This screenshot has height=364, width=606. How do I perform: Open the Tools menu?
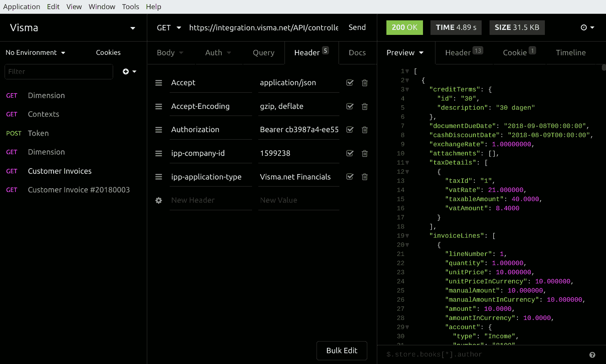131,7
